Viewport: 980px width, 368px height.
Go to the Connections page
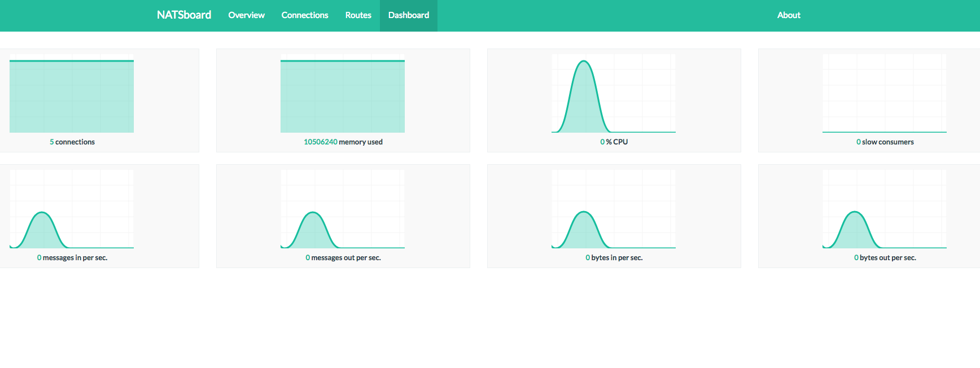click(305, 15)
